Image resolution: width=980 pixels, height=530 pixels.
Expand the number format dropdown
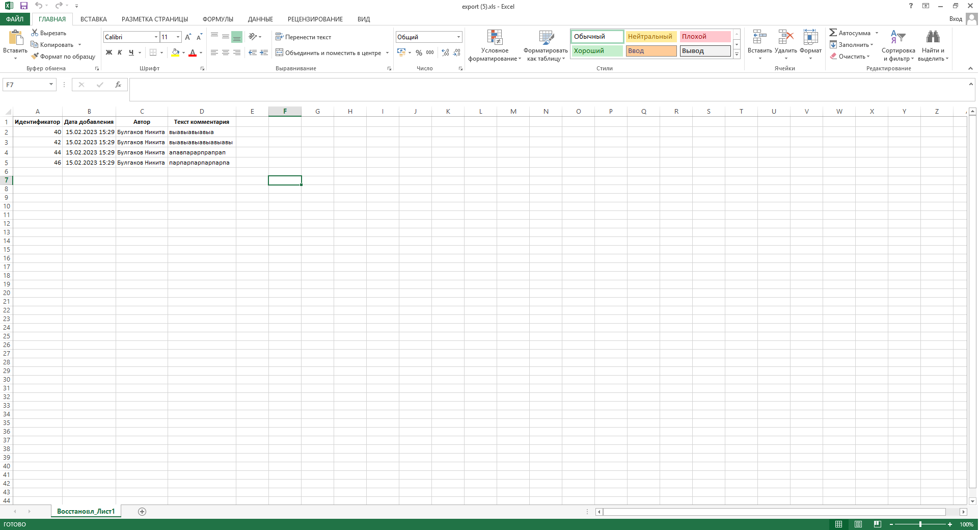pyautogui.click(x=458, y=37)
